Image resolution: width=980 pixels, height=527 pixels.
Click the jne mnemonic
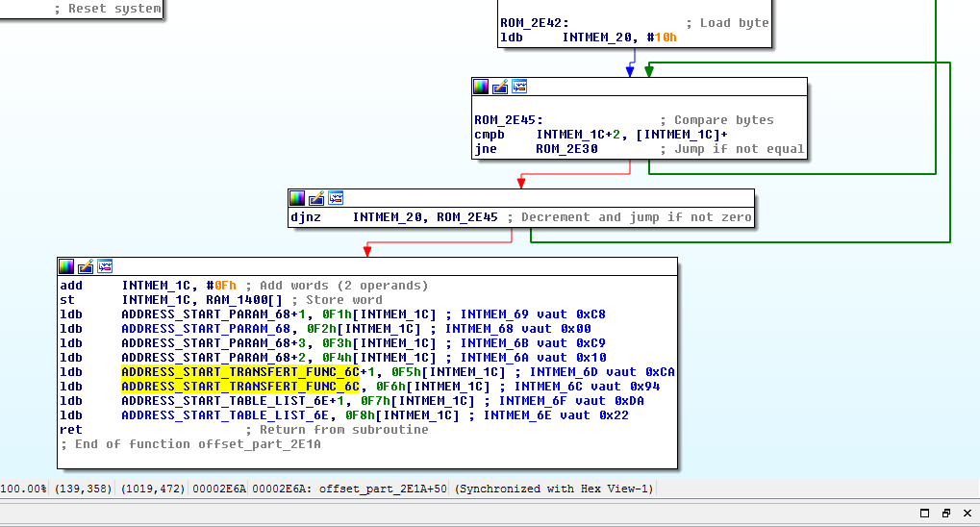(486, 149)
